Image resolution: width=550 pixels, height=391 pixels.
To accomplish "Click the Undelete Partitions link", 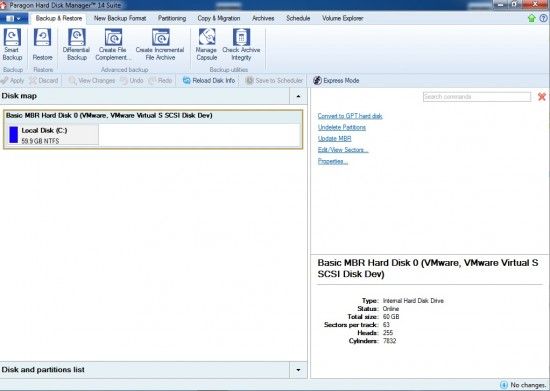I will click(342, 127).
